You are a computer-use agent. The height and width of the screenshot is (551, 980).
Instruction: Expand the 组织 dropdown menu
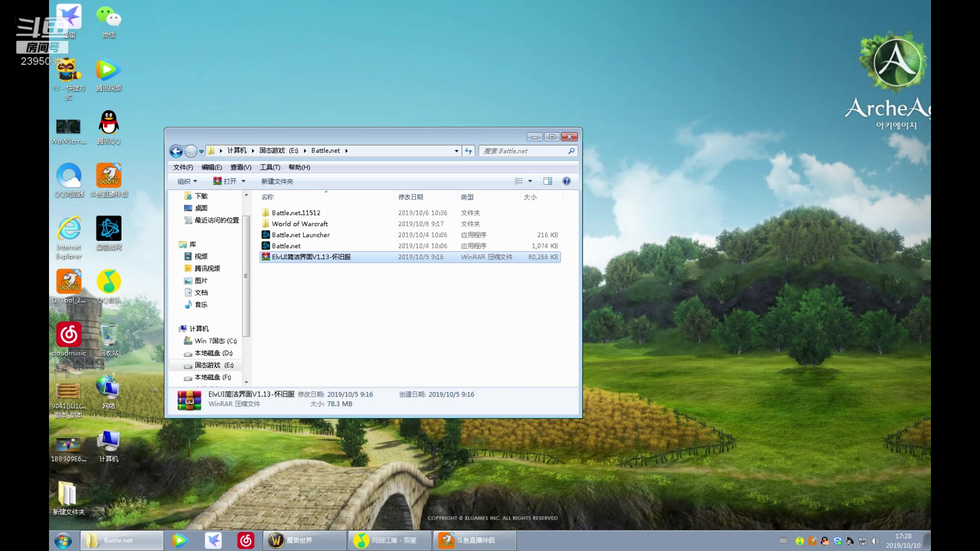click(187, 181)
